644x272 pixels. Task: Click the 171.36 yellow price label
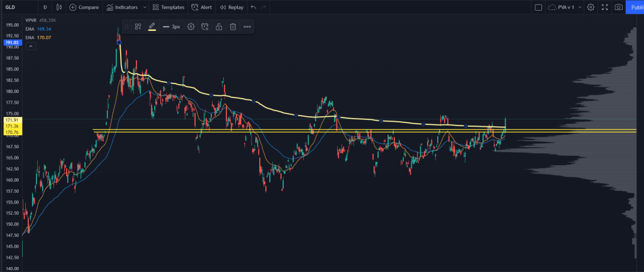point(11,127)
